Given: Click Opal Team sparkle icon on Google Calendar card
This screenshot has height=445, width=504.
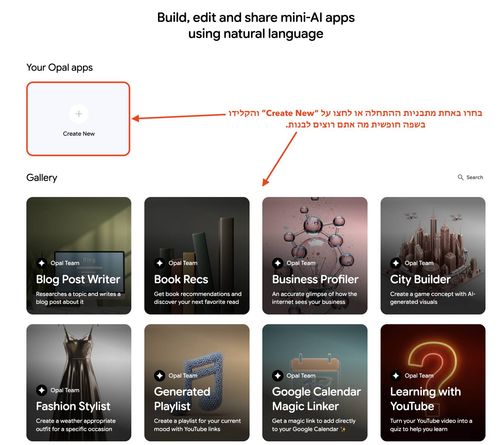Looking at the screenshot, I should (x=277, y=375).
